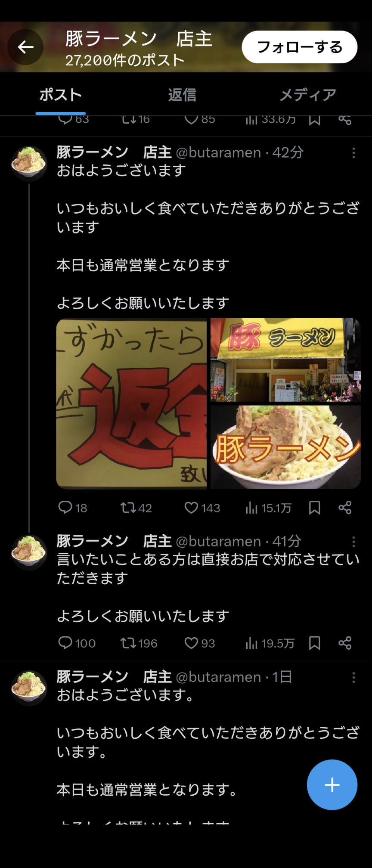Switch to the メディア tab

click(x=307, y=95)
